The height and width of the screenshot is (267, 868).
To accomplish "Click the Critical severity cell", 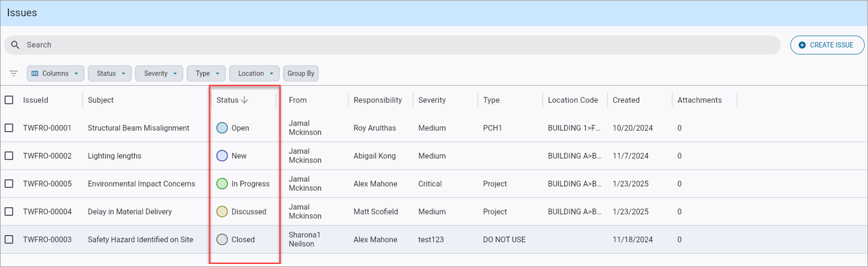I will [430, 184].
